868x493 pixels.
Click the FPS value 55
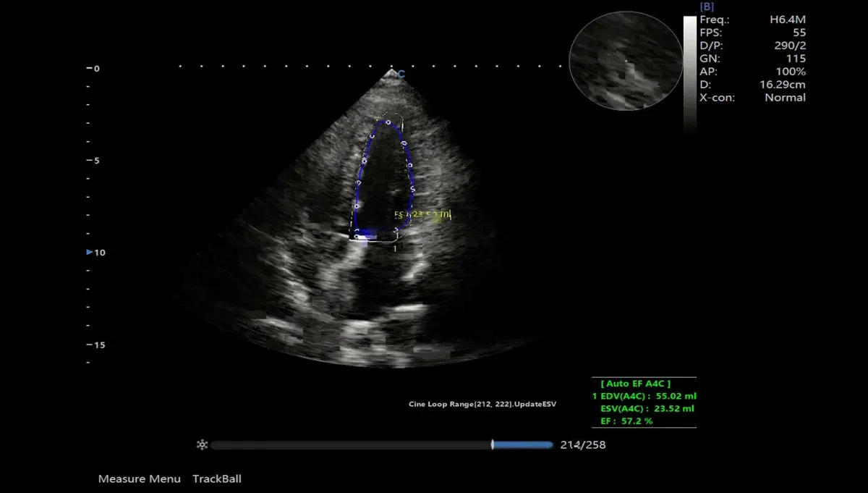pos(799,33)
